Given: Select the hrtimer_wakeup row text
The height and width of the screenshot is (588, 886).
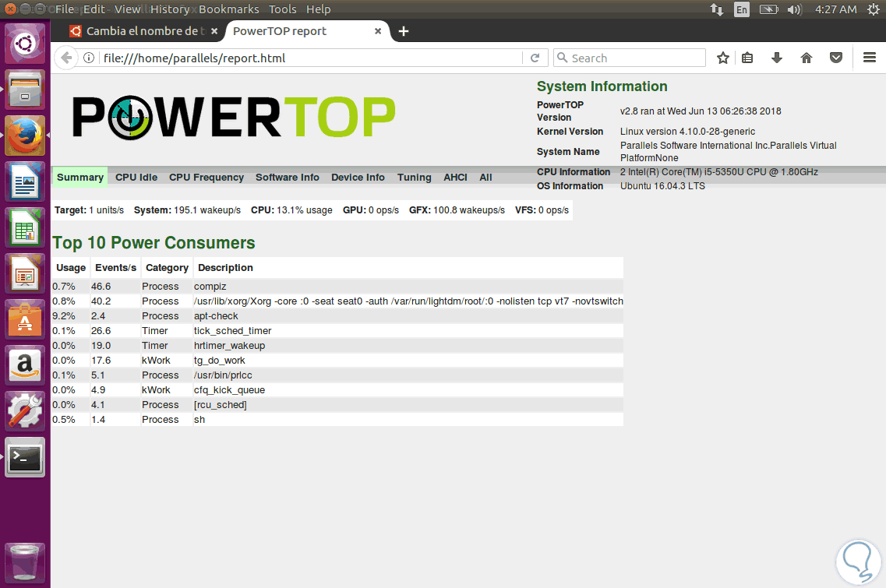Looking at the screenshot, I should point(229,345).
